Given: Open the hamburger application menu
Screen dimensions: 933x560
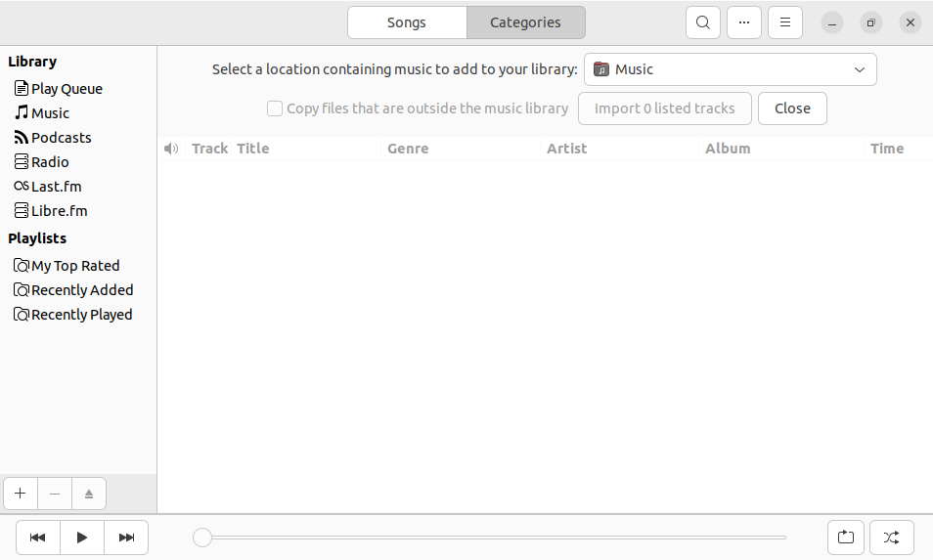Looking at the screenshot, I should 785,22.
